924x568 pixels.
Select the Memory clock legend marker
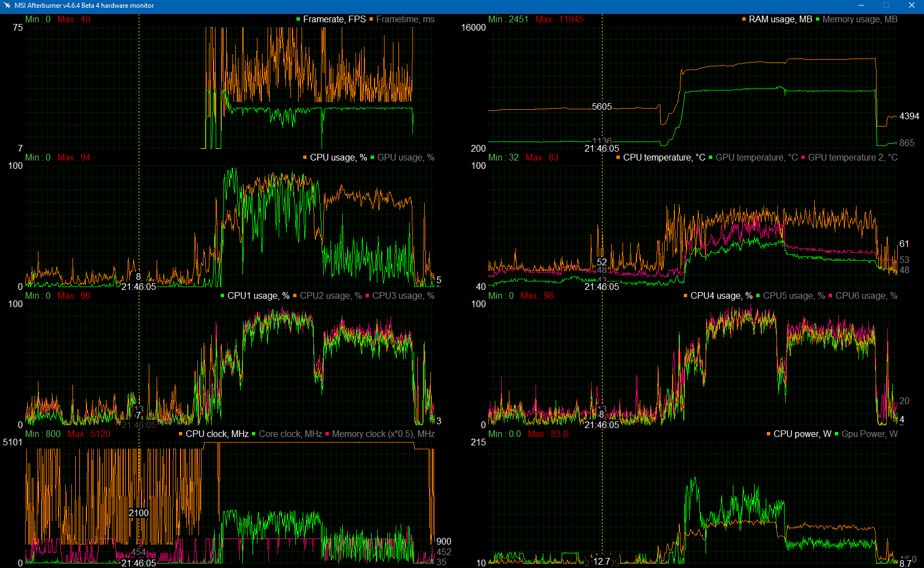pyautogui.click(x=326, y=434)
